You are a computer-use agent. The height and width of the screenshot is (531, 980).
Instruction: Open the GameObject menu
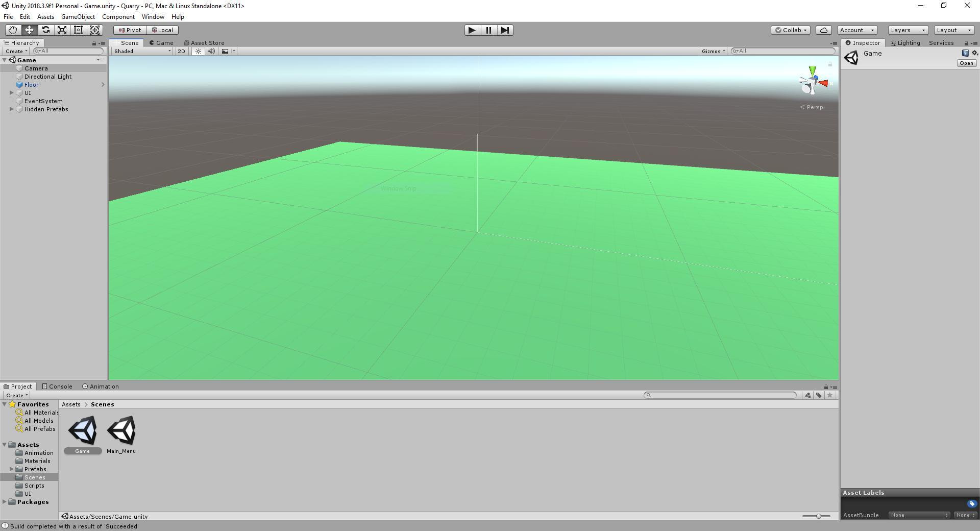pyautogui.click(x=78, y=17)
